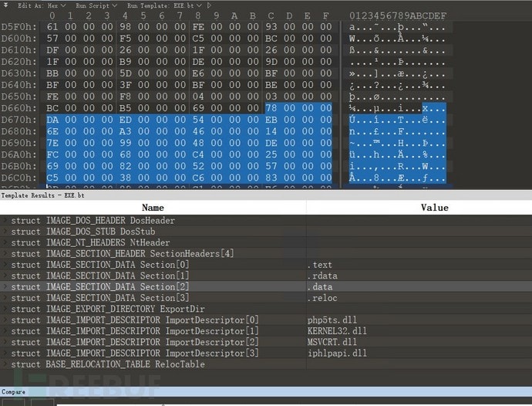532x406 pixels.
Task: Select ImportDescriptor[0] php5ts.dll row
Action: [x=266, y=320]
